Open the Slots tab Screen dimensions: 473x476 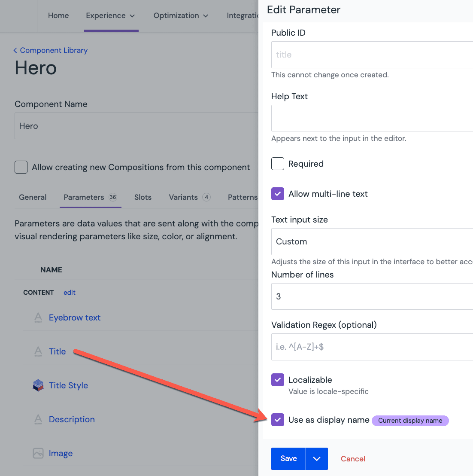coord(143,197)
